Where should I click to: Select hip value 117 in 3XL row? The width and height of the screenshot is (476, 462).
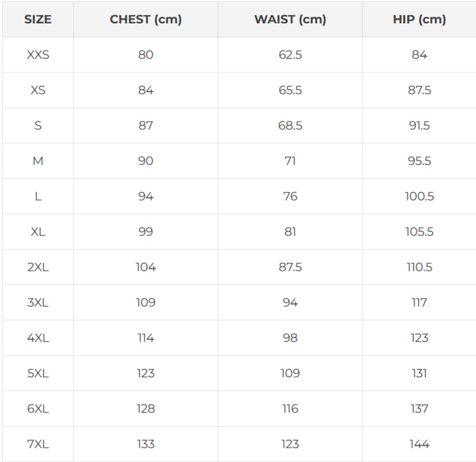click(x=419, y=302)
